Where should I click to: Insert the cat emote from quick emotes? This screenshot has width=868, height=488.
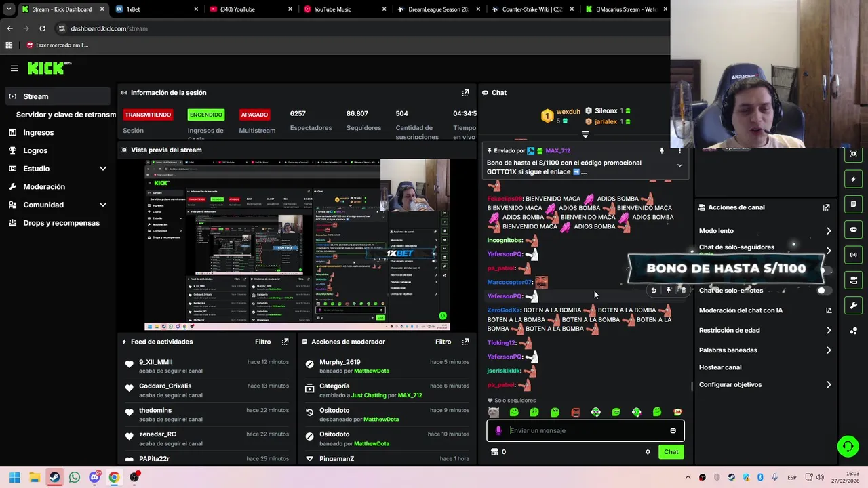(x=494, y=412)
